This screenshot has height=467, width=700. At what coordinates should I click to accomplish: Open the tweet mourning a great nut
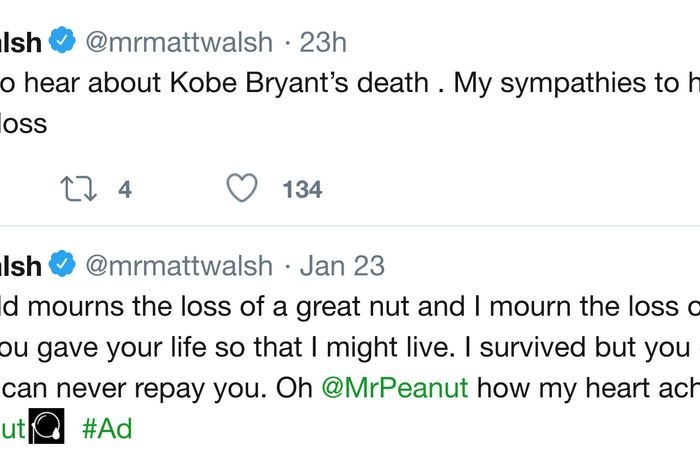(x=350, y=307)
